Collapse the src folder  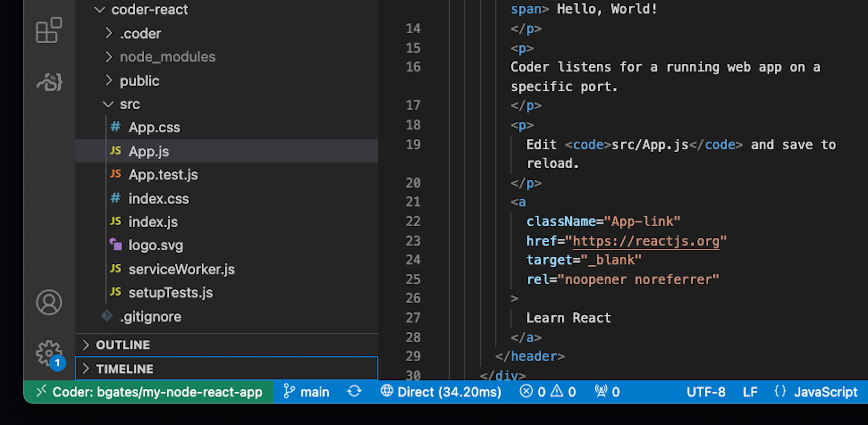coord(108,104)
